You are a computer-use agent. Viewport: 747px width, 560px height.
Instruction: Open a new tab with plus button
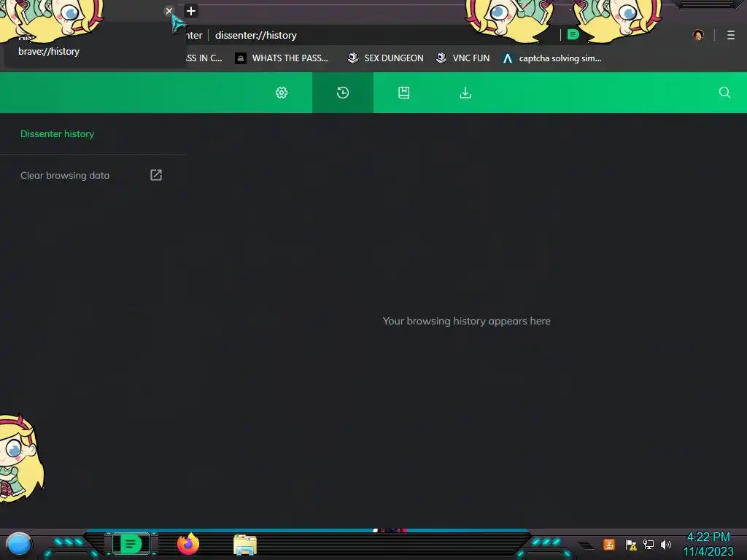click(191, 11)
